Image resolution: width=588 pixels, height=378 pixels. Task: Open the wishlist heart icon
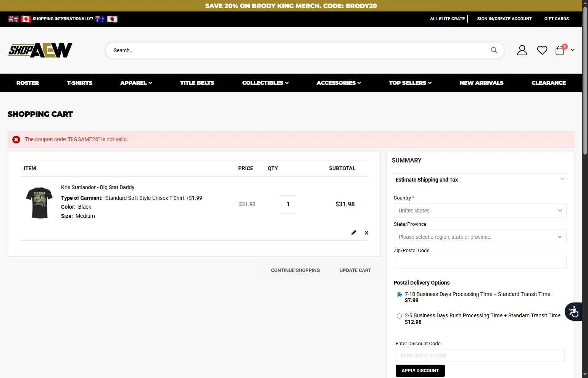coord(542,50)
